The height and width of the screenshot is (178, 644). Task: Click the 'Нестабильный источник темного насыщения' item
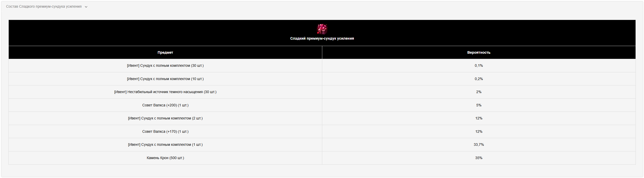(165, 92)
